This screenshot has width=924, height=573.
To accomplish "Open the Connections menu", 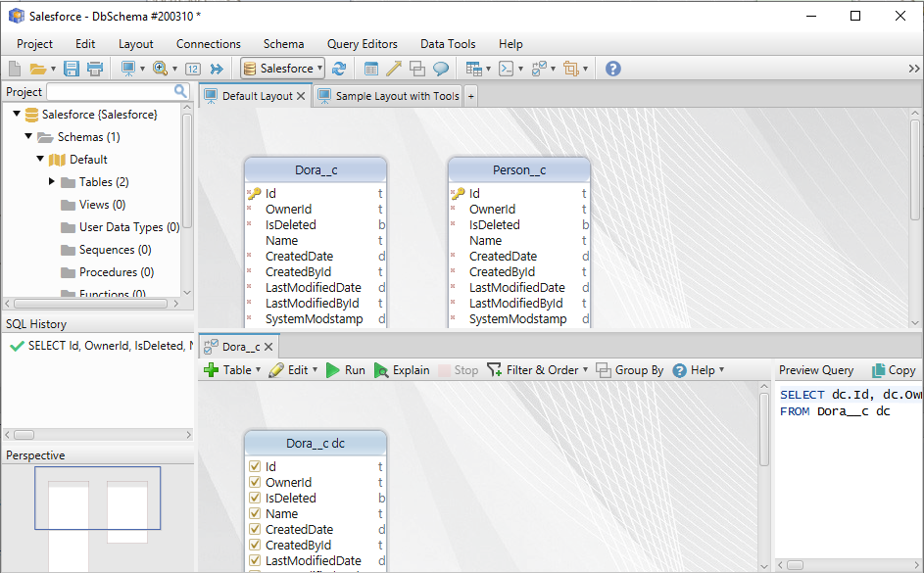I will coord(208,44).
